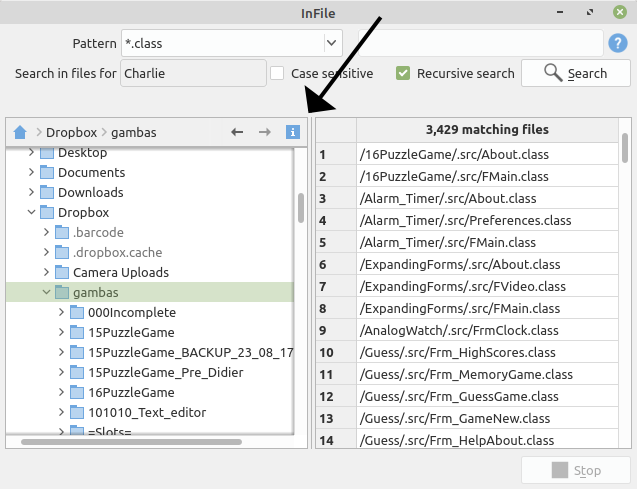Click the gambas breadcrumb in the path bar
Viewport: 637px width, 489px height.
point(134,132)
